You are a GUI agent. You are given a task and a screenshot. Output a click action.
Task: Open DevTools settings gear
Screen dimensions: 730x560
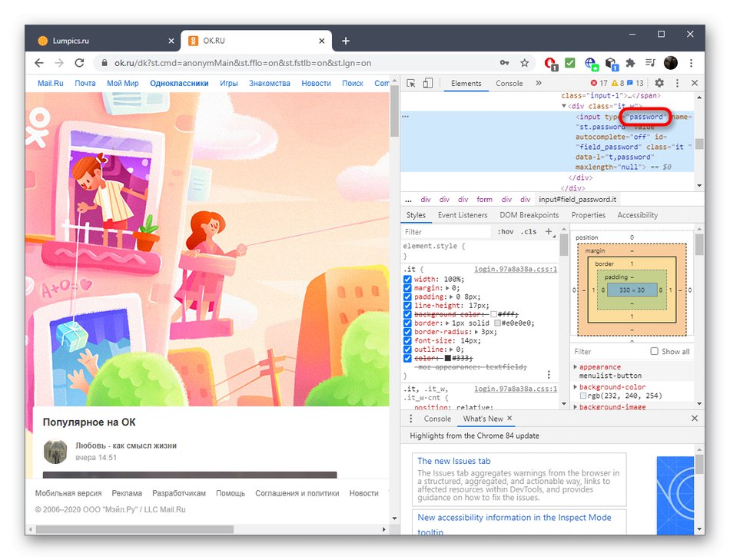(x=659, y=83)
